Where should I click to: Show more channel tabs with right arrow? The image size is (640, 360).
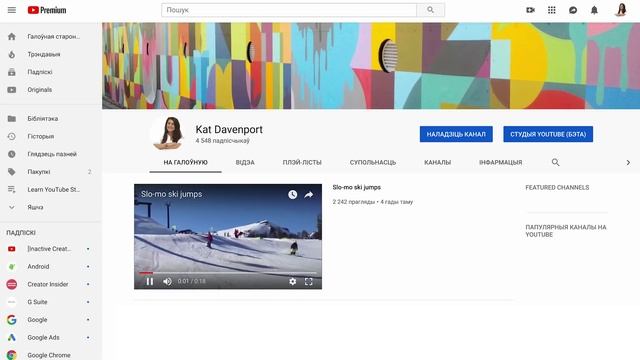(628, 162)
